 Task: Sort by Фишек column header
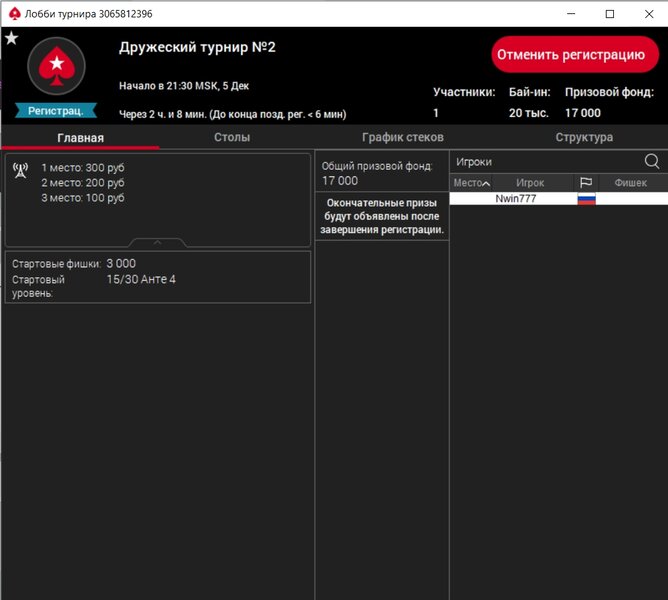click(x=631, y=183)
